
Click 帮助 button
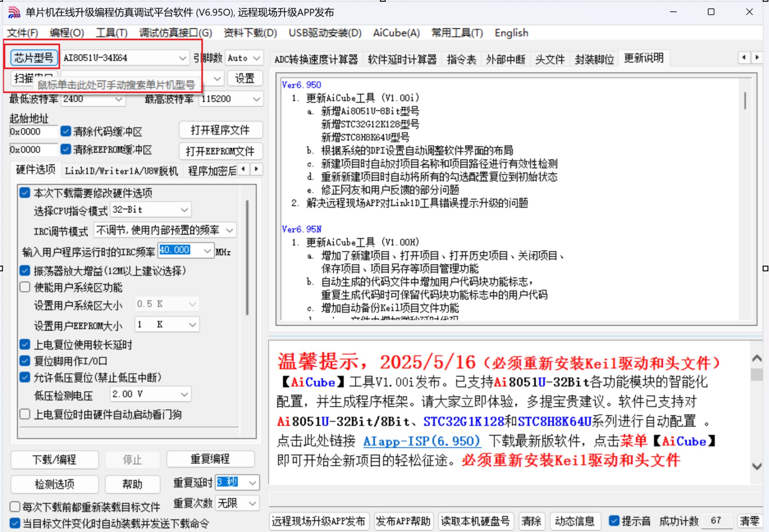coord(132,484)
